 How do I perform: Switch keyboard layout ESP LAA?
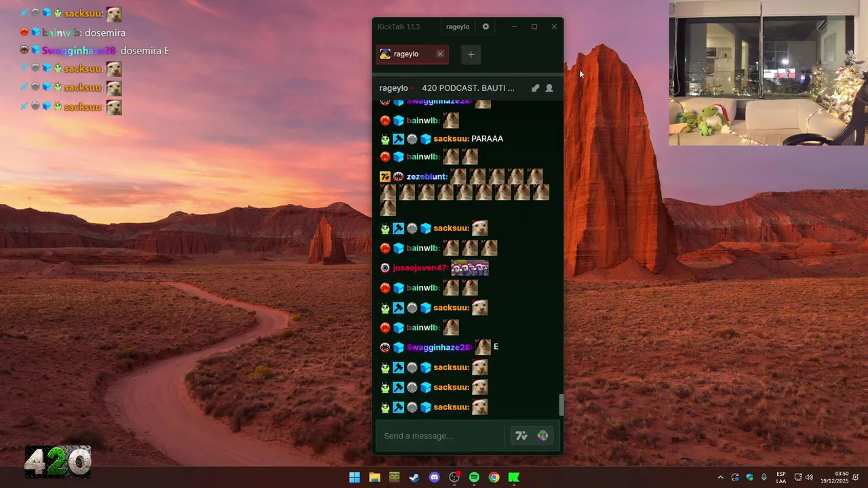pos(781,477)
